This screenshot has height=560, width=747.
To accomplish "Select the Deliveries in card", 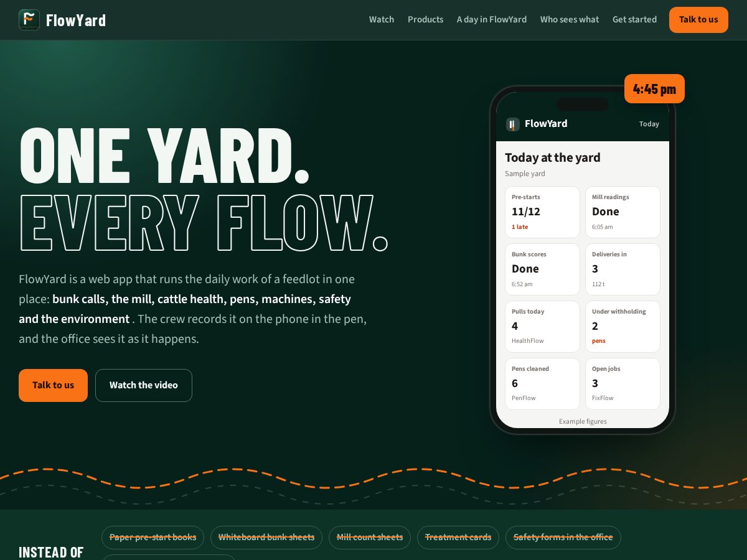I will coord(622,269).
